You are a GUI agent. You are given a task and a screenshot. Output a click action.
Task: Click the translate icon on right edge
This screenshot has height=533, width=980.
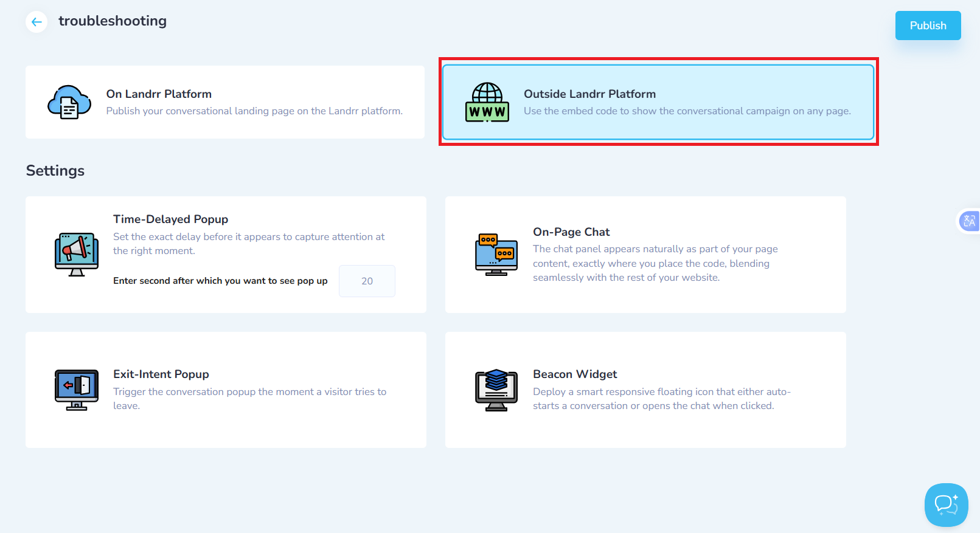(x=969, y=221)
